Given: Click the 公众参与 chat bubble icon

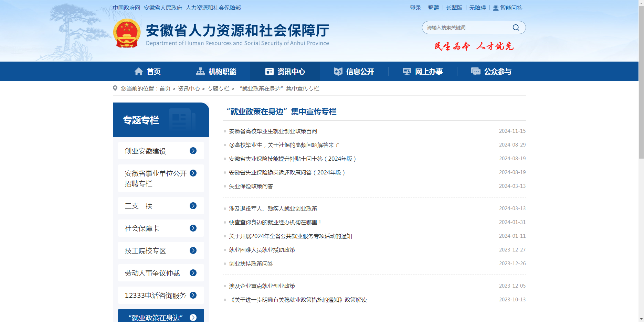Looking at the screenshot, I should (x=476, y=72).
